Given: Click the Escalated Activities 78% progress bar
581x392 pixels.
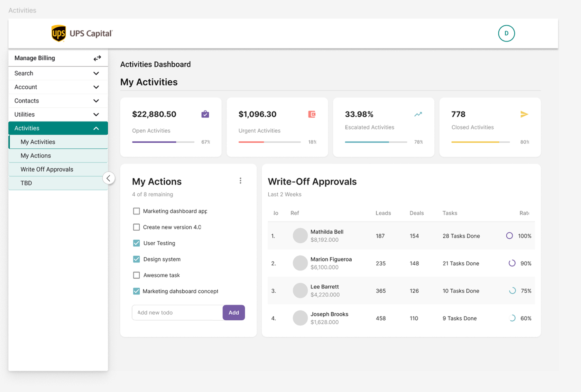Looking at the screenshot, I should [376, 142].
